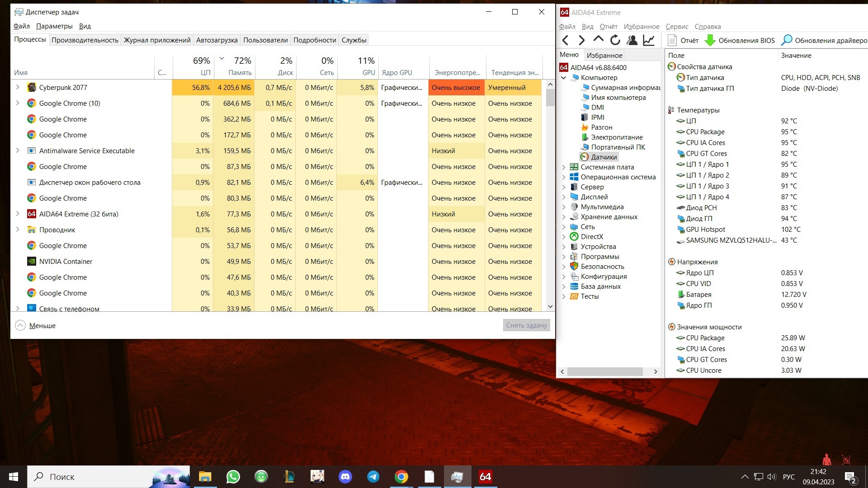The width and height of the screenshot is (868, 488).
Task: Expand Cyberpunk 2077 process row
Action: click(x=18, y=87)
